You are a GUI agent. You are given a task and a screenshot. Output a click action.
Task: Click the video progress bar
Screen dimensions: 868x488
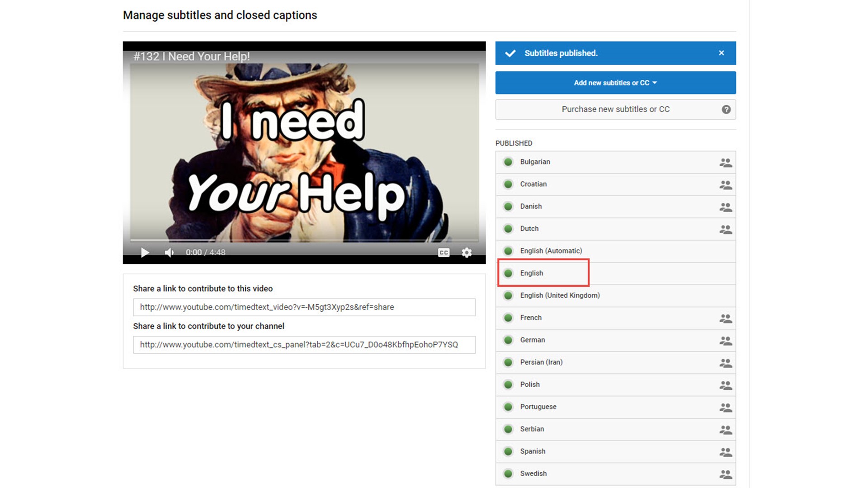(x=304, y=240)
